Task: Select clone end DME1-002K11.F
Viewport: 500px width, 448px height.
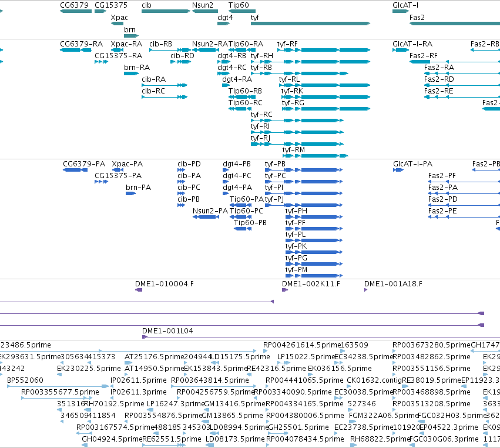Action: click(x=311, y=284)
